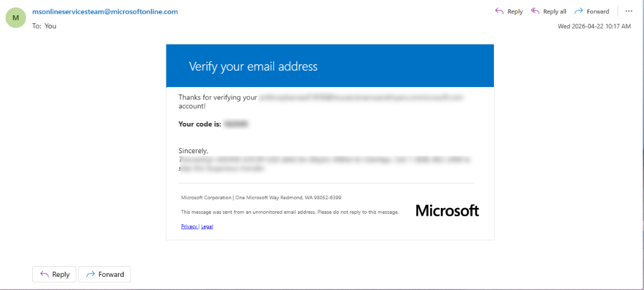Screen dimensions: 644x290
Task: Click the Wed 2026-04-22 10:17 AM timestamp
Action: (x=594, y=26)
